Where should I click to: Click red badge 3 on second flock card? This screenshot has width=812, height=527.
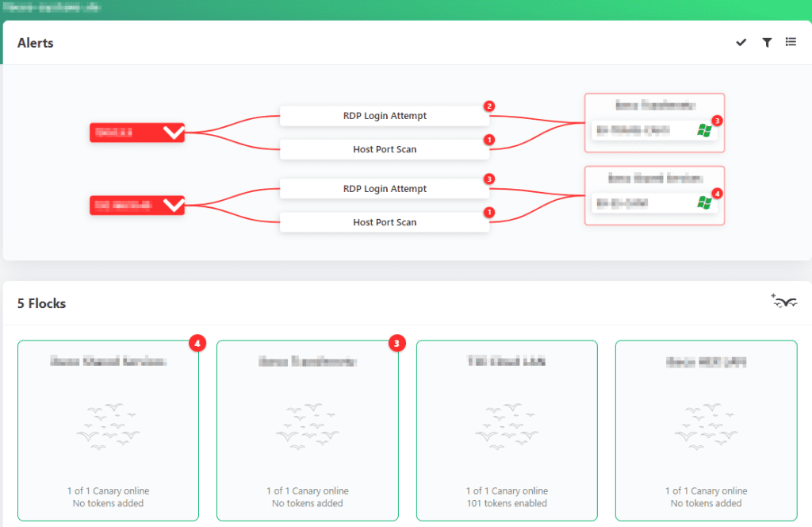[x=397, y=343]
